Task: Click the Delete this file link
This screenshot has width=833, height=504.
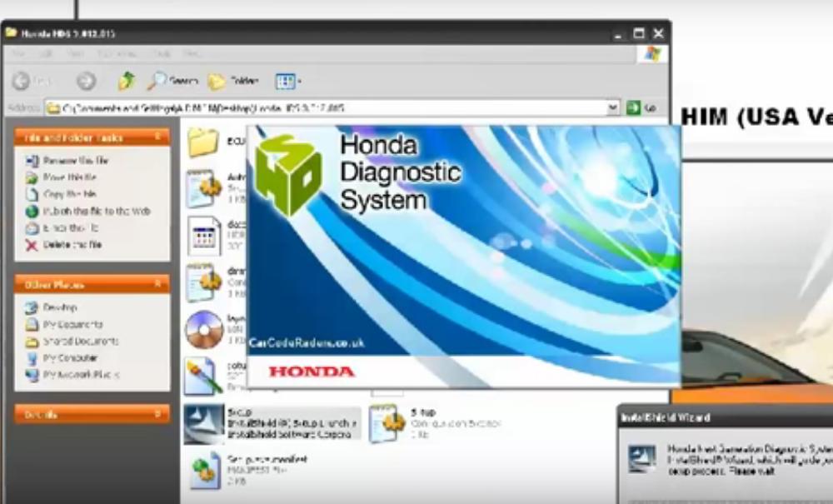Action: click(72, 245)
